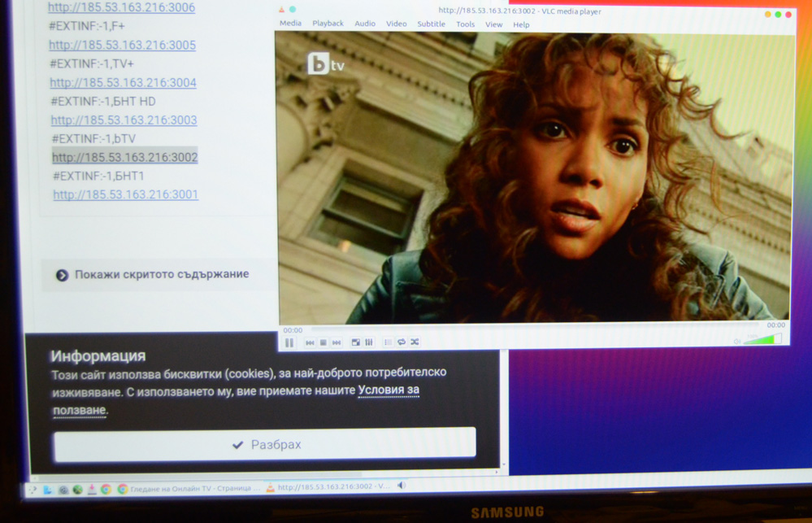Click the green globe taskbar icon
Image resolution: width=812 pixels, height=523 pixels.
78,490
